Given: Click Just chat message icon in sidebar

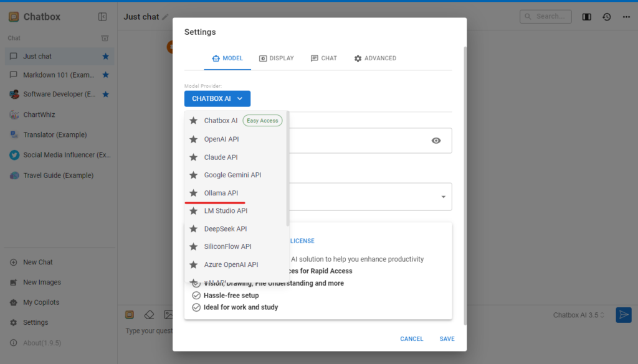Looking at the screenshot, I should click(x=14, y=56).
